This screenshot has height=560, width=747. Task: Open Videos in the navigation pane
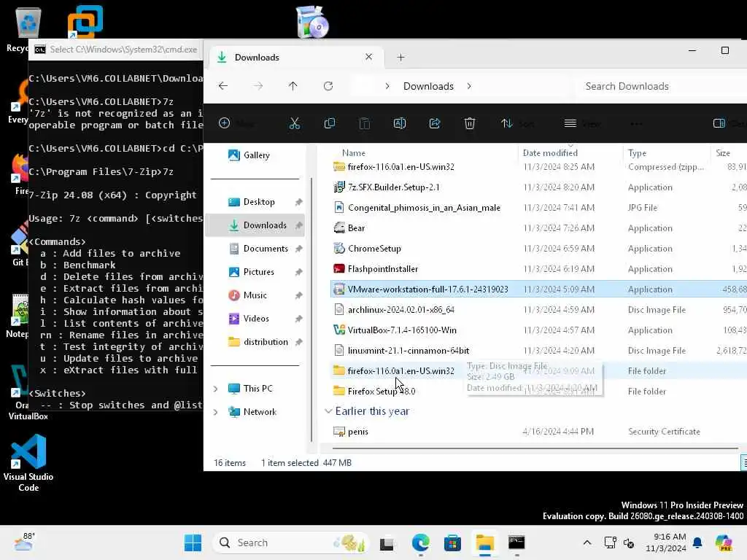pos(256,319)
